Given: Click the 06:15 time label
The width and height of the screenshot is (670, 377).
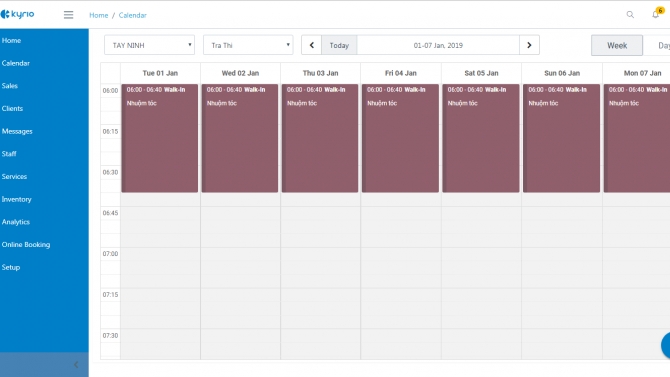Looking at the screenshot, I should (110, 131).
